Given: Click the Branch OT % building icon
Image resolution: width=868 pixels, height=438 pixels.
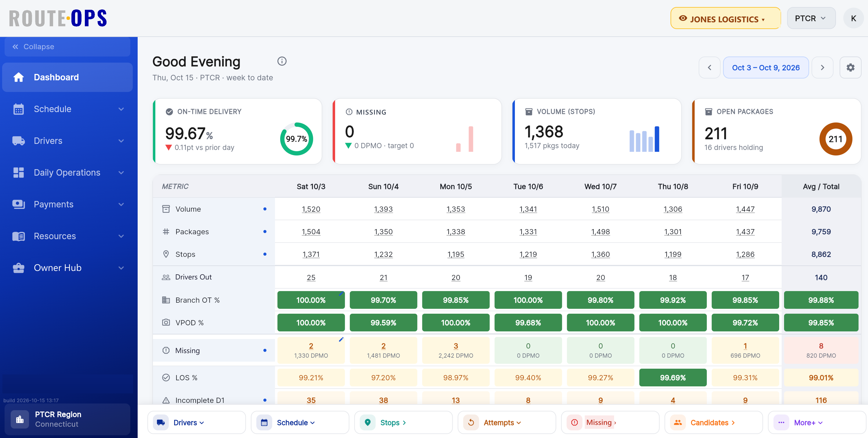Looking at the screenshot, I should [166, 300].
